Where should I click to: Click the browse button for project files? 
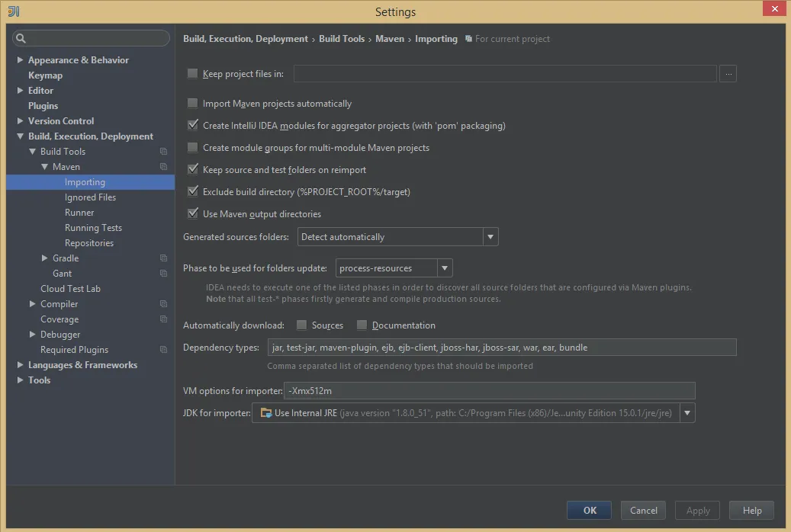coord(728,74)
